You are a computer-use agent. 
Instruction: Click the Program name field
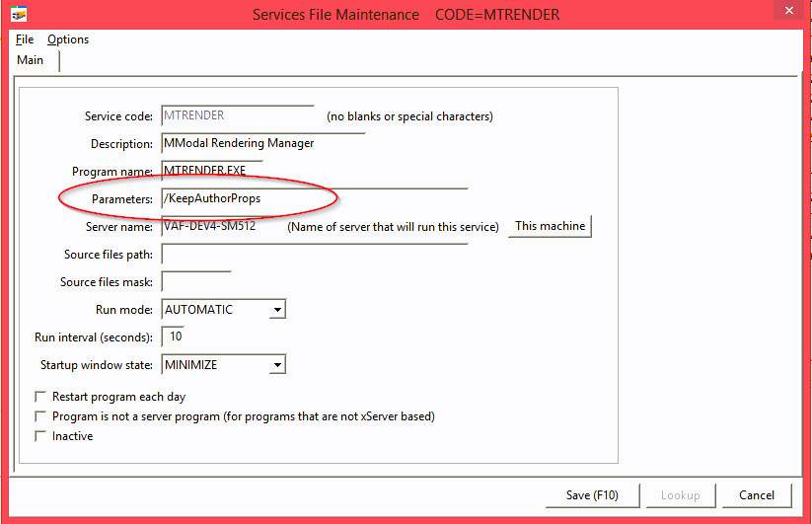coord(211,172)
